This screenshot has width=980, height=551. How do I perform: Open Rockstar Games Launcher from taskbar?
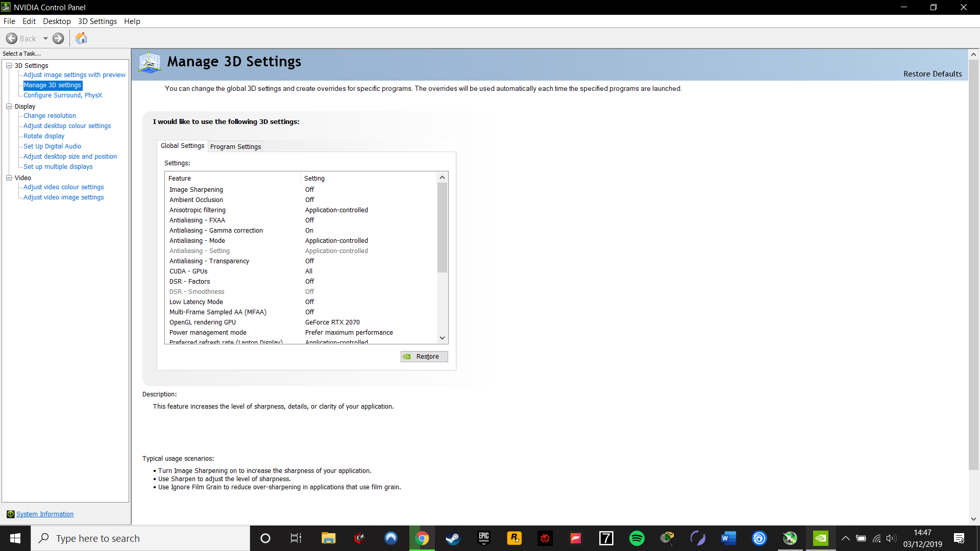pyautogui.click(x=514, y=538)
